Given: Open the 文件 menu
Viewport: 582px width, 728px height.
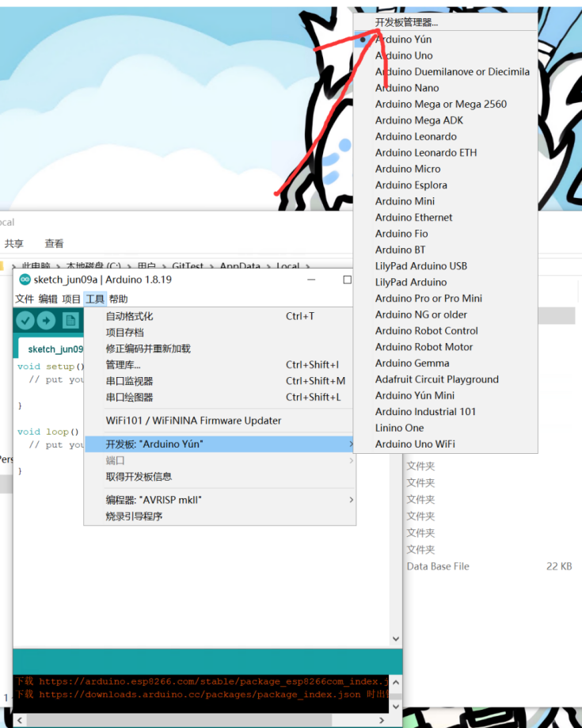Looking at the screenshot, I should click(25, 299).
